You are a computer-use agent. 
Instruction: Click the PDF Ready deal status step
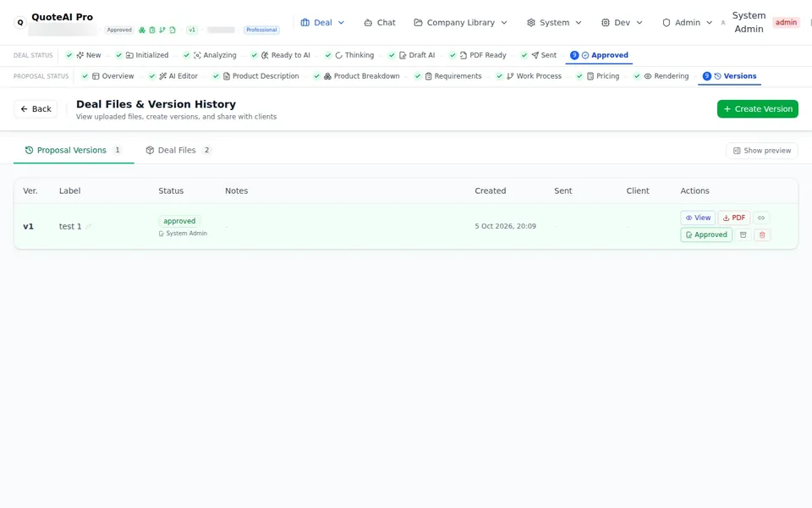pyautogui.click(x=478, y=56)
